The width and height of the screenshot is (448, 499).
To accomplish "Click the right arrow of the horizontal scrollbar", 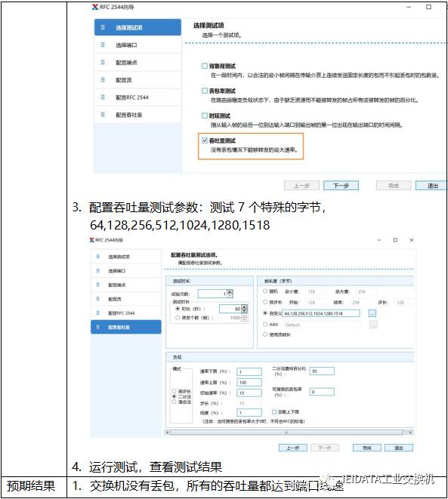I will click(x=411, y=432).
